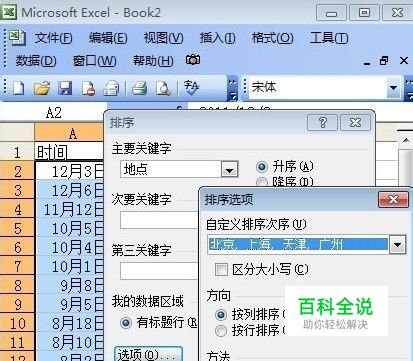The width and height of the screenshot is (413, 361).
Task: Enable the 区分大小写(C) checkbox
Action: (221, 269)
